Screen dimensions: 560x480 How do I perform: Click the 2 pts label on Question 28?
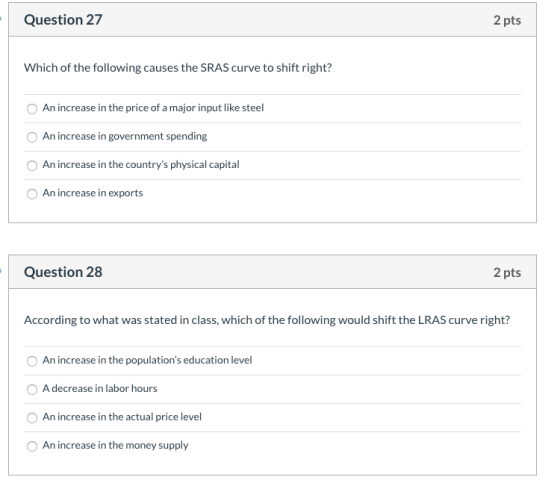click(x=507, y=272)
